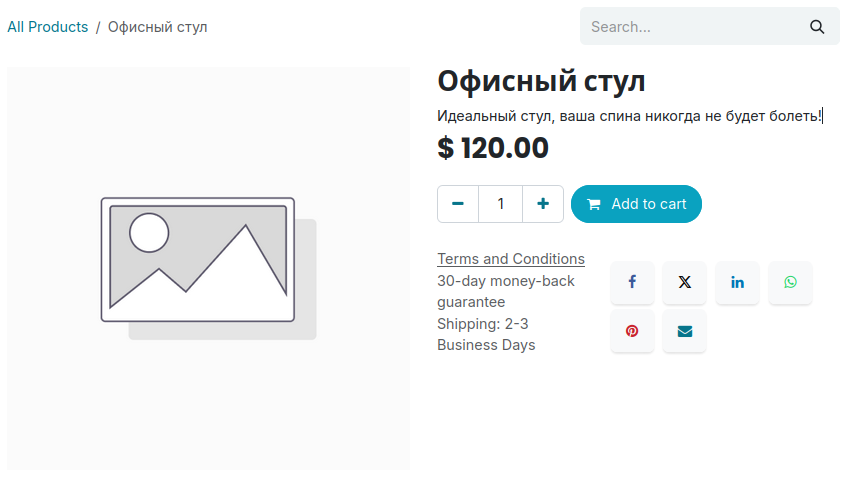Click the product description text
Screen dimensions: 848x479
[629, 116]
